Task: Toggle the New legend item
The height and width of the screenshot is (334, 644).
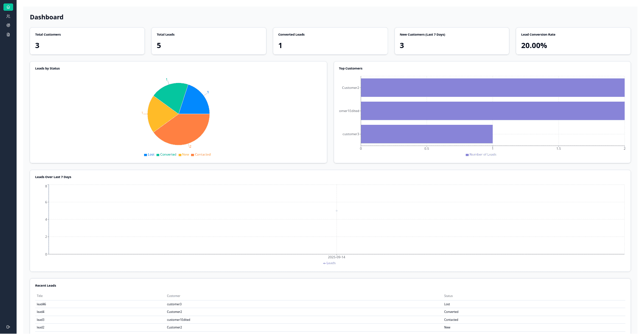Action: point(183,155)
